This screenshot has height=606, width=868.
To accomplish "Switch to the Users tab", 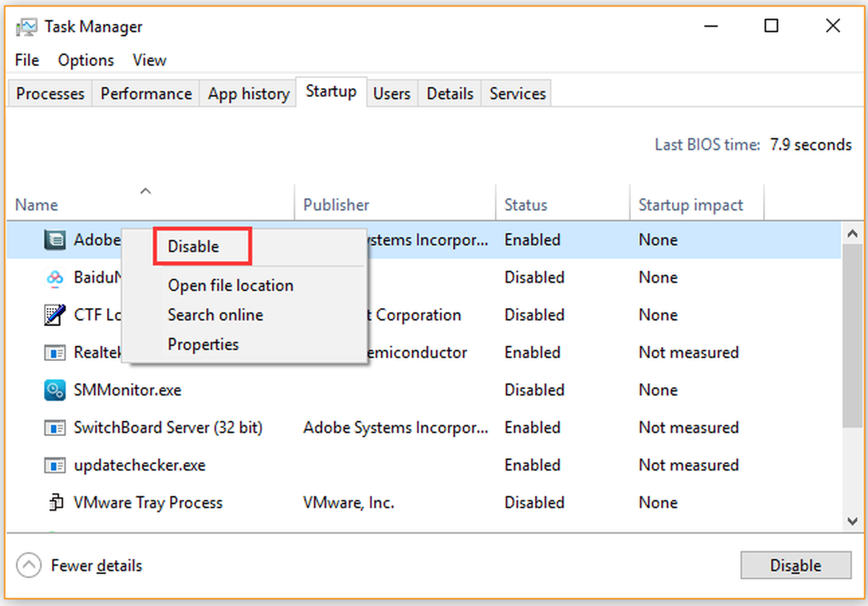I will 392,94.
